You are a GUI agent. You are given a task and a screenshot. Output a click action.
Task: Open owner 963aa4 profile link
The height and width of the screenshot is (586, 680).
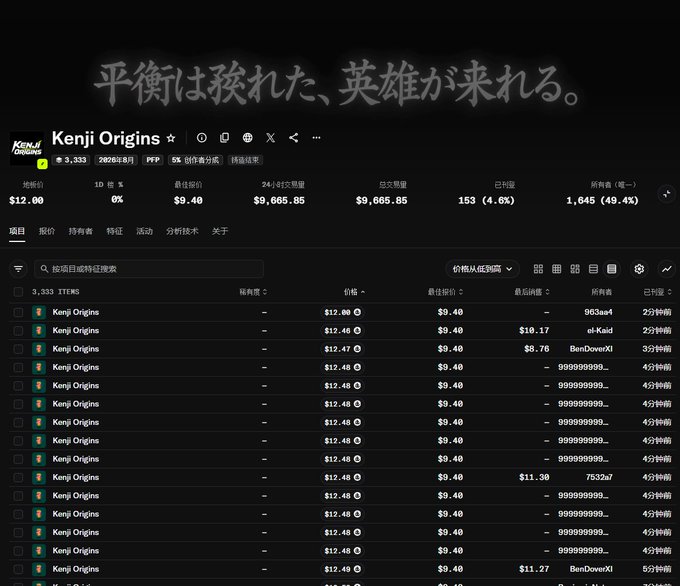(598, 312)
